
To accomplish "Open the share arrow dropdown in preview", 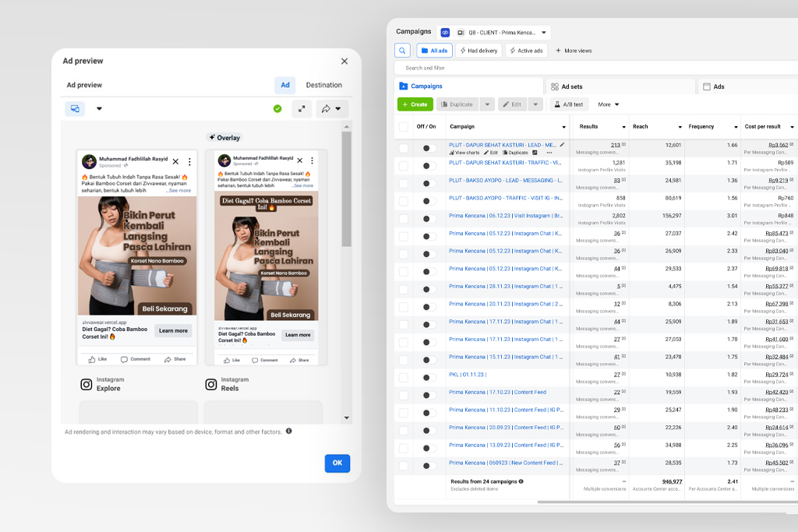I will pos(332,109).
